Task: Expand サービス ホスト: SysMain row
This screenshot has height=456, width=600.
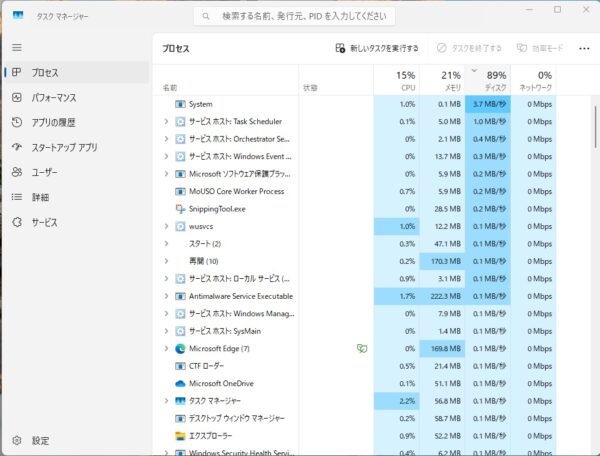Action: coord(166,331)
